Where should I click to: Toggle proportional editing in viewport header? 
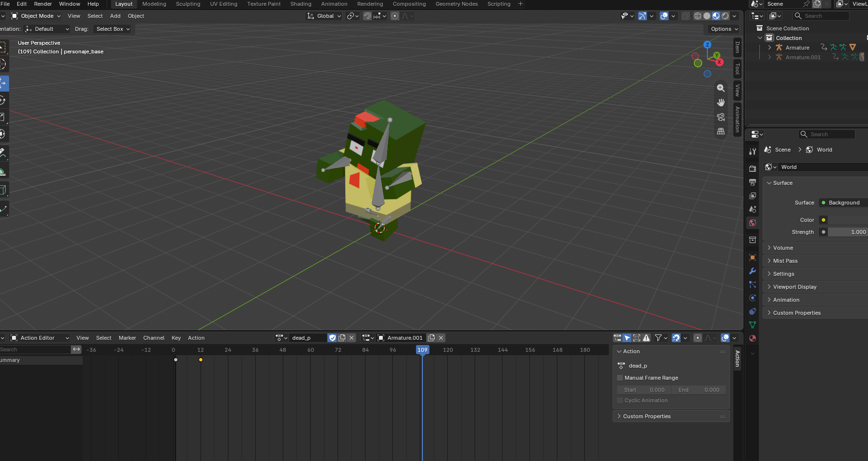coord(395,16)
